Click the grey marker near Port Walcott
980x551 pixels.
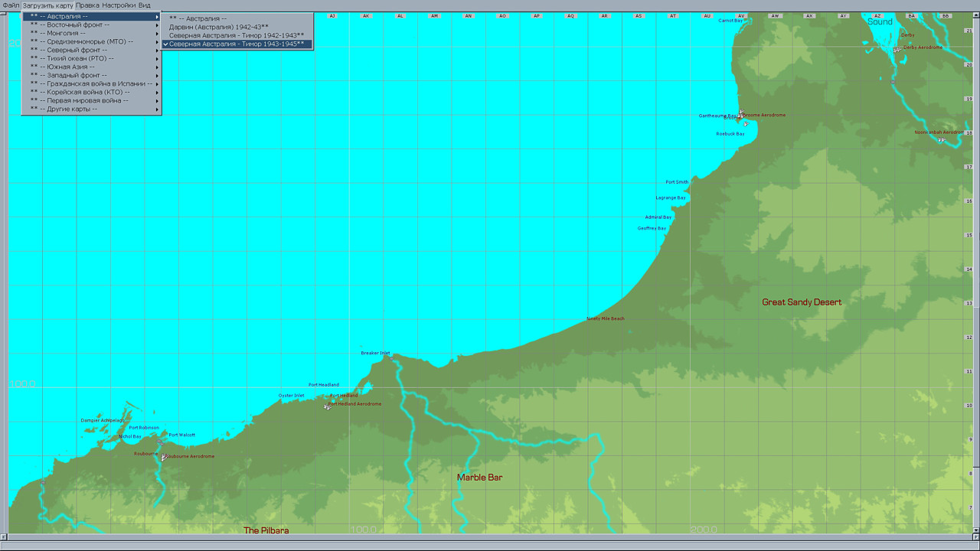point(160,442)
